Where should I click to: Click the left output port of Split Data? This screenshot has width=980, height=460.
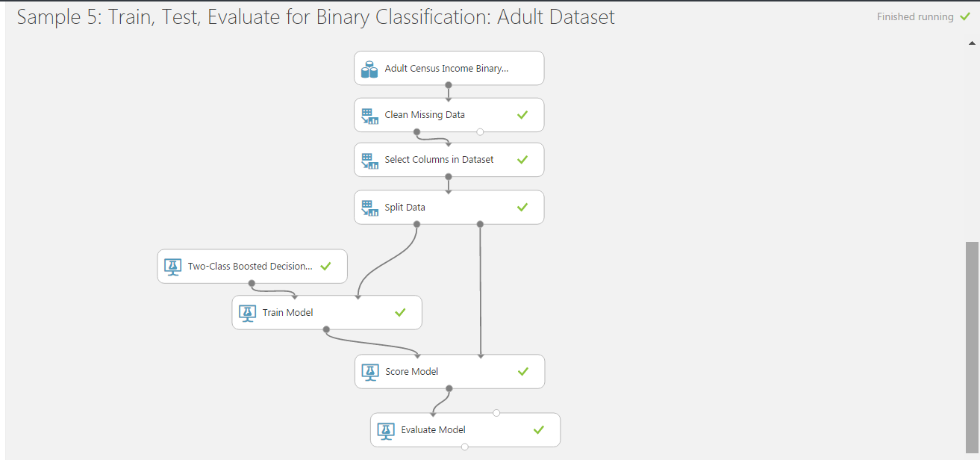(x=416, y=224)
